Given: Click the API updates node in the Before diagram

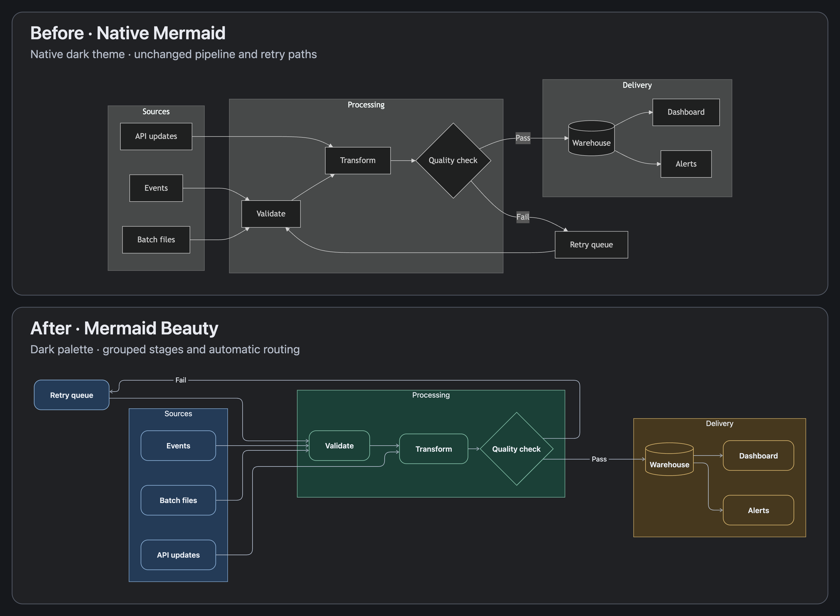Looking at the screenshot, I should pyautogui.click(x=156, y=136).
